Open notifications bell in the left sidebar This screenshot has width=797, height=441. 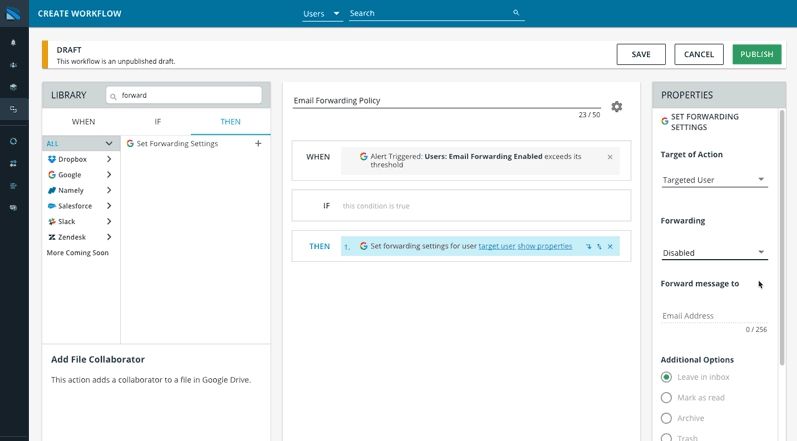point(13,43)
